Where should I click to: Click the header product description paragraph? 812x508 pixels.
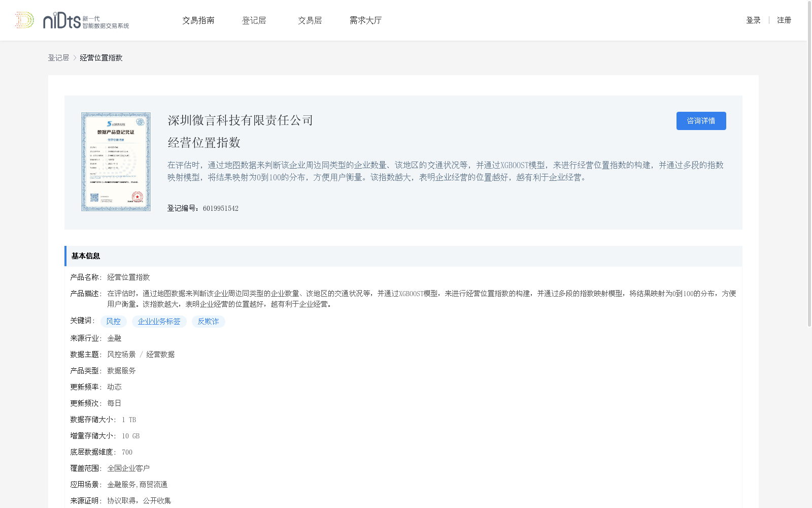[446, 171]
